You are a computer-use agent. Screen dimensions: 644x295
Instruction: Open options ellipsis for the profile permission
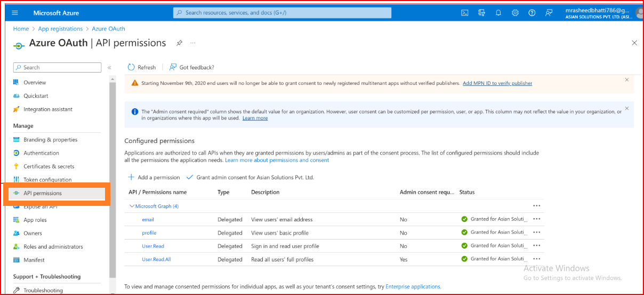coord(537,232)
